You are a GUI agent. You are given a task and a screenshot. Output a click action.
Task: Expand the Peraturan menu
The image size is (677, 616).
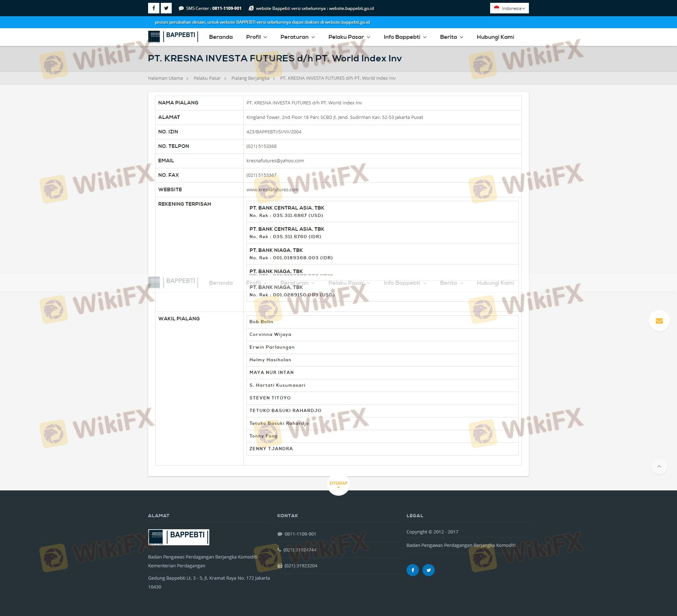297,37
